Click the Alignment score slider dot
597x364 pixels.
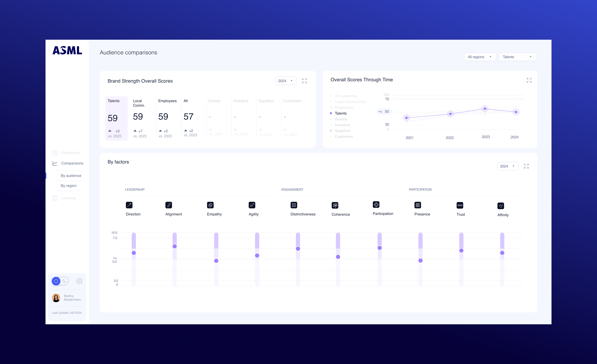[x=174, y=246]
